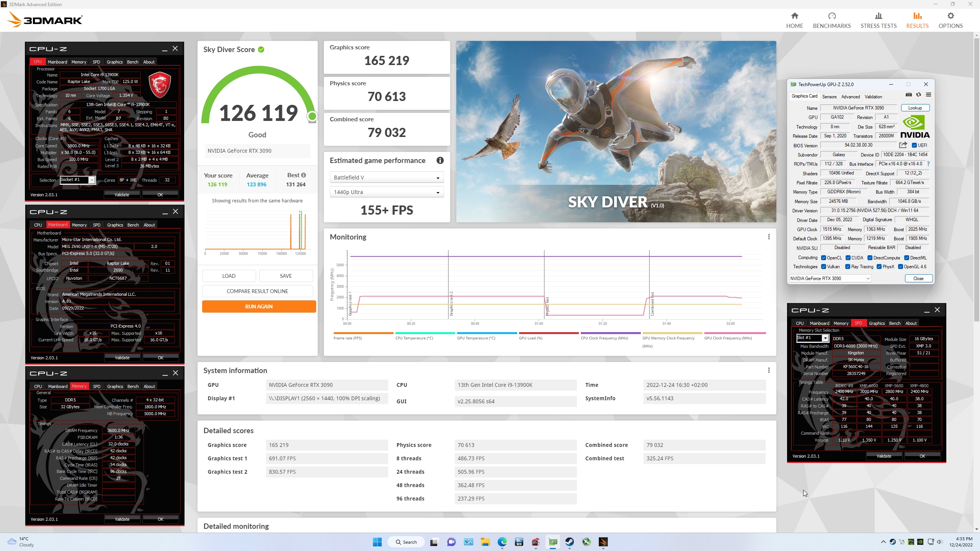Image resolution: width=980 pixels, height=551 pixels.
Task: Open the Graphics tab in bottom-left CPU-Z window
Action: [x=115, y=386]
